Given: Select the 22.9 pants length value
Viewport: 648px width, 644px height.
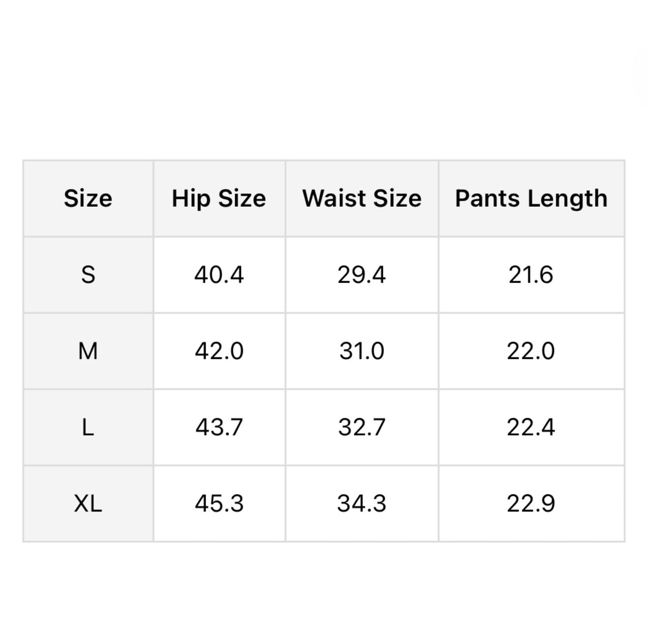Looking at the screenshot, I should tap(531, 504).
